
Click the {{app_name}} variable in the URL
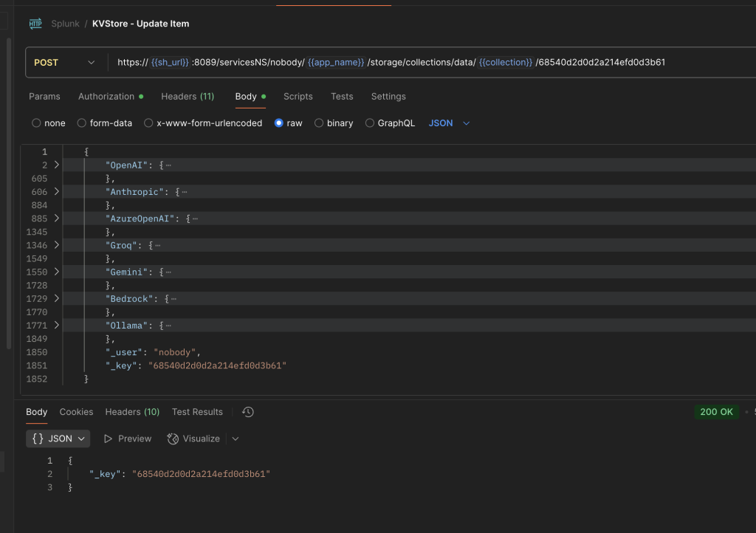pyautogui.click(x=336, y=63)
